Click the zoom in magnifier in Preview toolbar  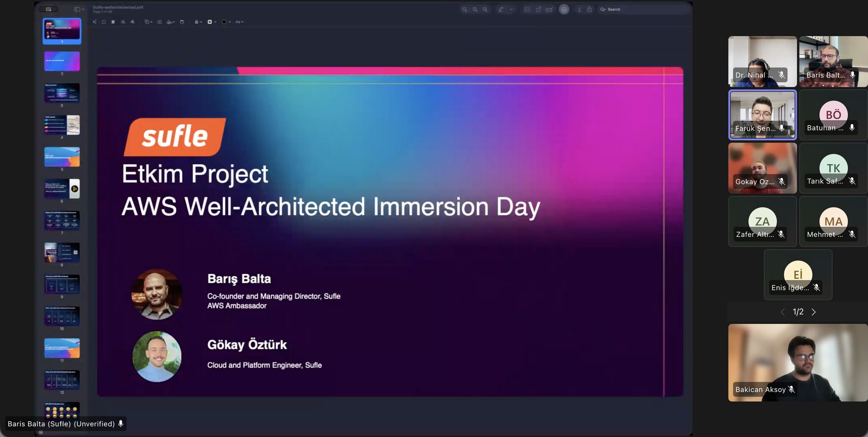click(485, 9)
